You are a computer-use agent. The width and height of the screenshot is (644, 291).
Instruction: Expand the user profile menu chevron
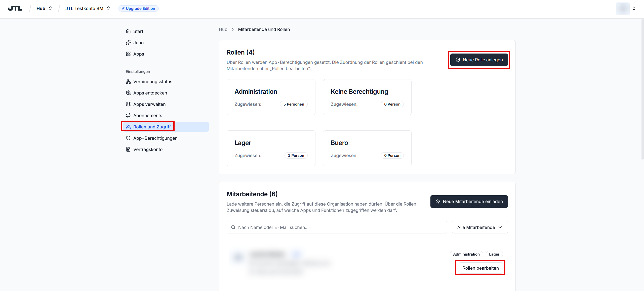pyautogui.click(x=634, y=8)
